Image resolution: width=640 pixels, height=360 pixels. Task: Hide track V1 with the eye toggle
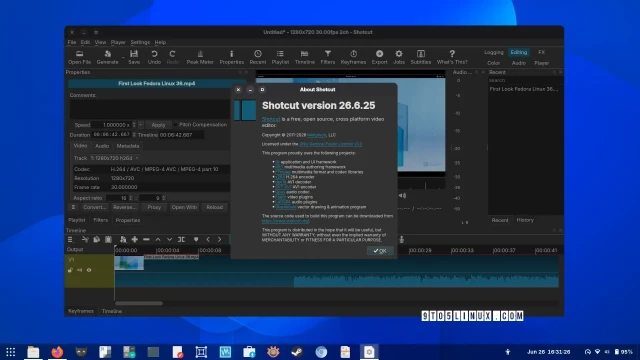(x=89, y=270)
